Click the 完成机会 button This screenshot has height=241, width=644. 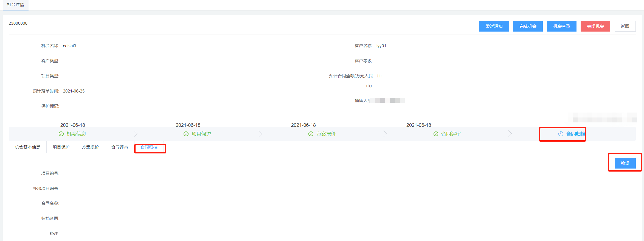tap(528, 26)
